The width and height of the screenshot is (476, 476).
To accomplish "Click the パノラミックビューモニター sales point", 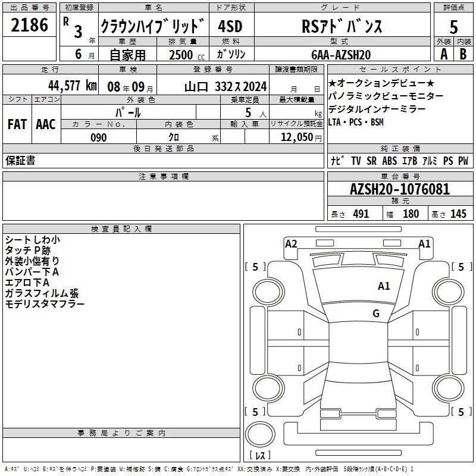I will [386, 96].
